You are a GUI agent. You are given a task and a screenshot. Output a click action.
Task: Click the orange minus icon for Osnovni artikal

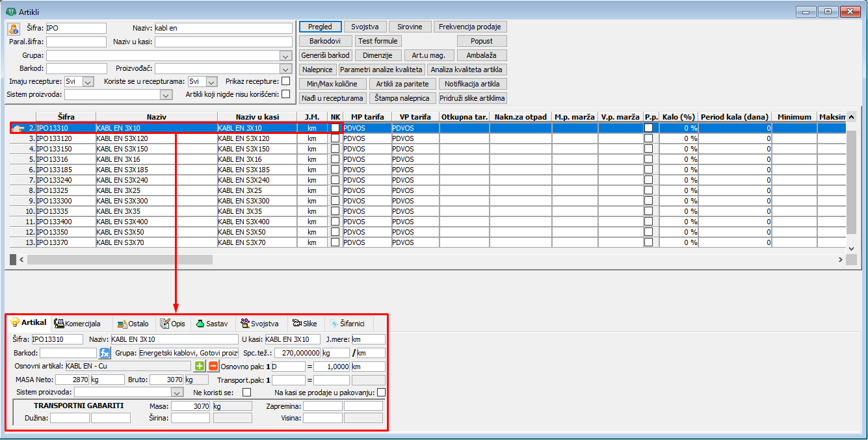point(213,367)
